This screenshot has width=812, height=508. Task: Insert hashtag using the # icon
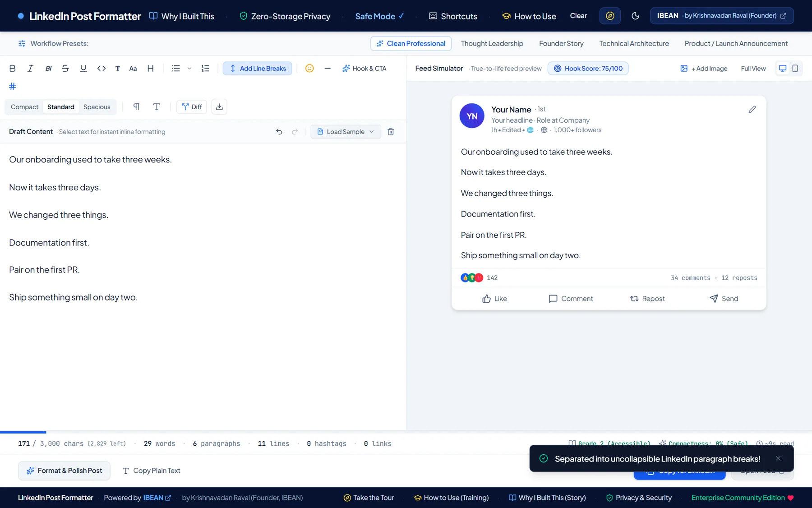coord(13,87)
